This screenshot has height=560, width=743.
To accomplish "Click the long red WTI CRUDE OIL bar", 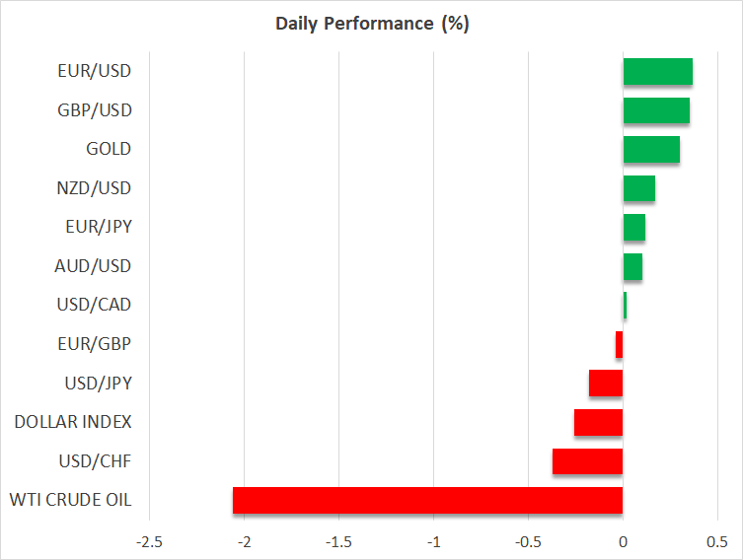I will click(427, 500).
